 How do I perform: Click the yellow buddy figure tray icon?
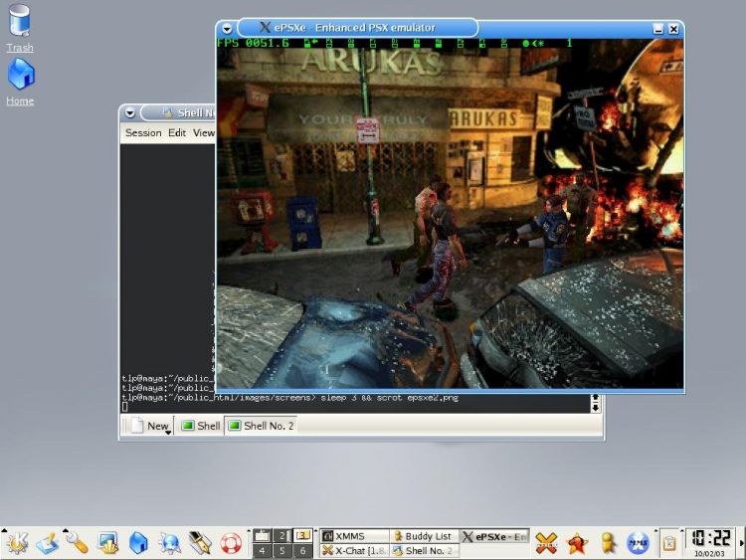click(x=608, y=543)
